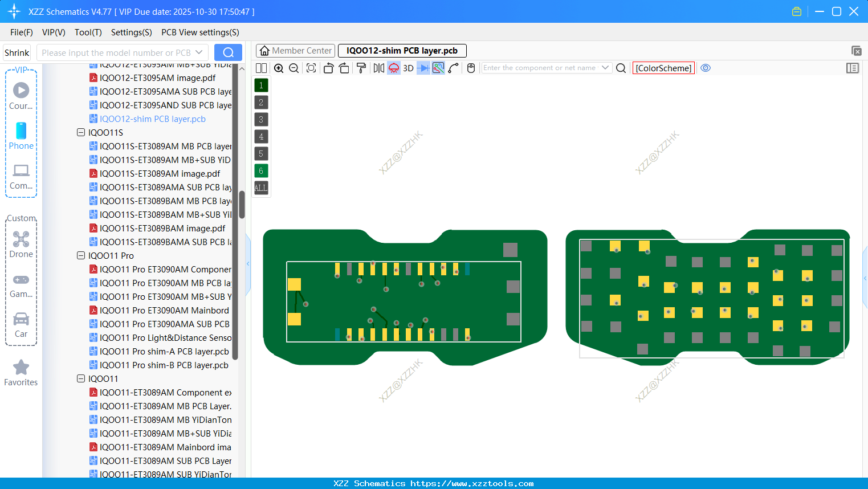Image resolution: width=868 pixels, height=489 pixels.
Task: Select layer 6 in the layer list
Action: [260, 170]
